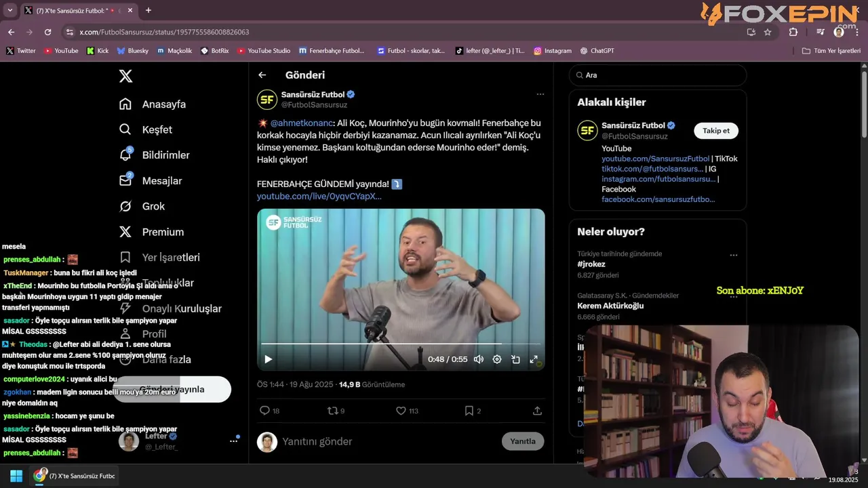Viewport: 868px width, 488px height.
Task: Open the Tüm Yer İşaretleri folder
Action: (x=831, y=51)
